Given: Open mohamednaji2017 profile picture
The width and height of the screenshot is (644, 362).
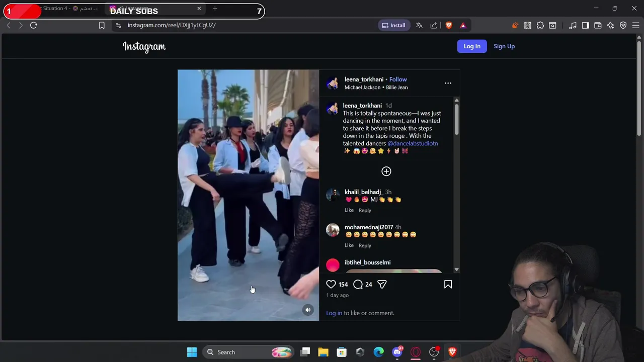Looking at the screenshot, I should [x=333, y=230].
